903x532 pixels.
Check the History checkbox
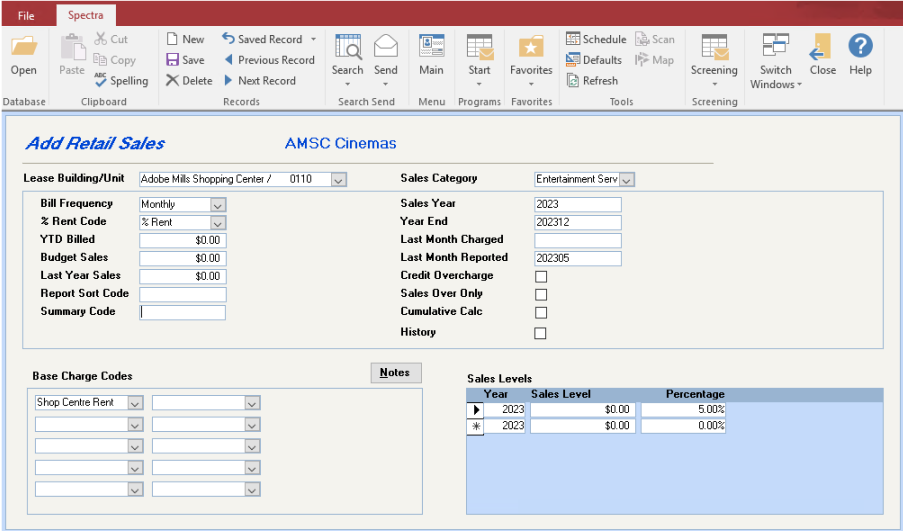click(x=540, y=333)
